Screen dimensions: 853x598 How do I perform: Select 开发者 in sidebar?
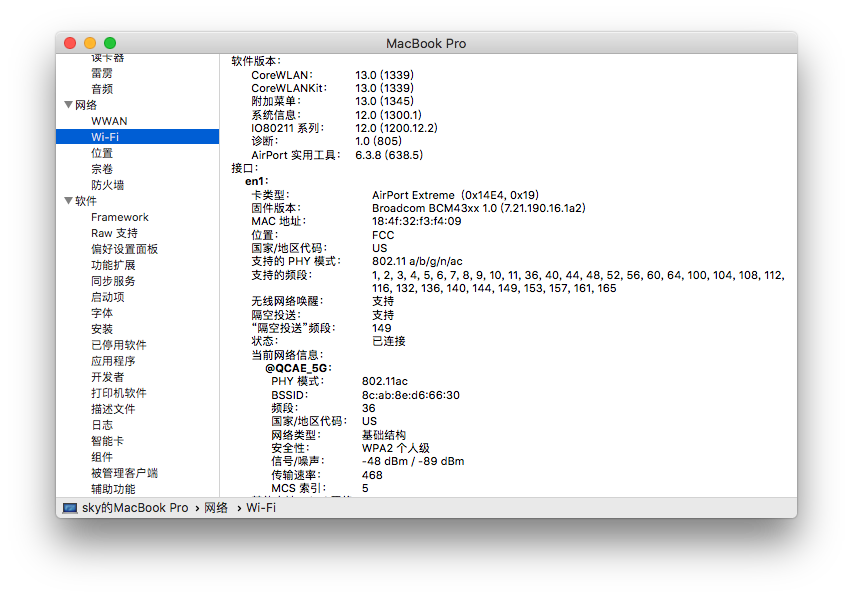tap(107, 377)
